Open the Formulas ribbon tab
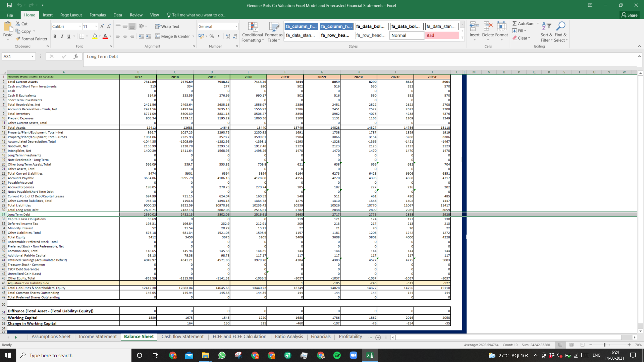Screen dimensions: 644x362 coord(98,15)
